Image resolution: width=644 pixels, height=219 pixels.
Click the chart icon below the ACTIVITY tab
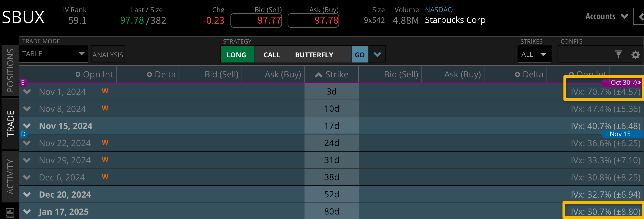coord(10,213)
